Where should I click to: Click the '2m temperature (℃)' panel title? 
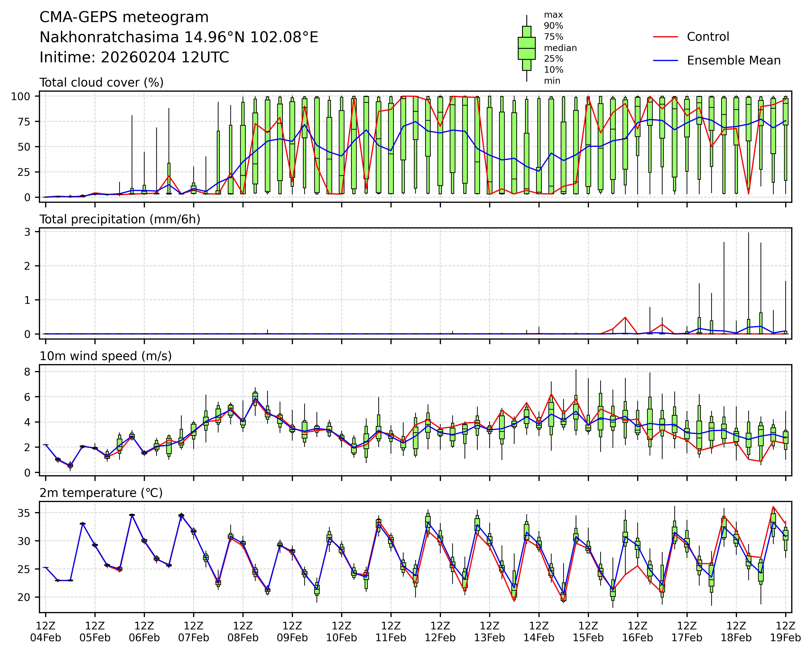[101, 493]
